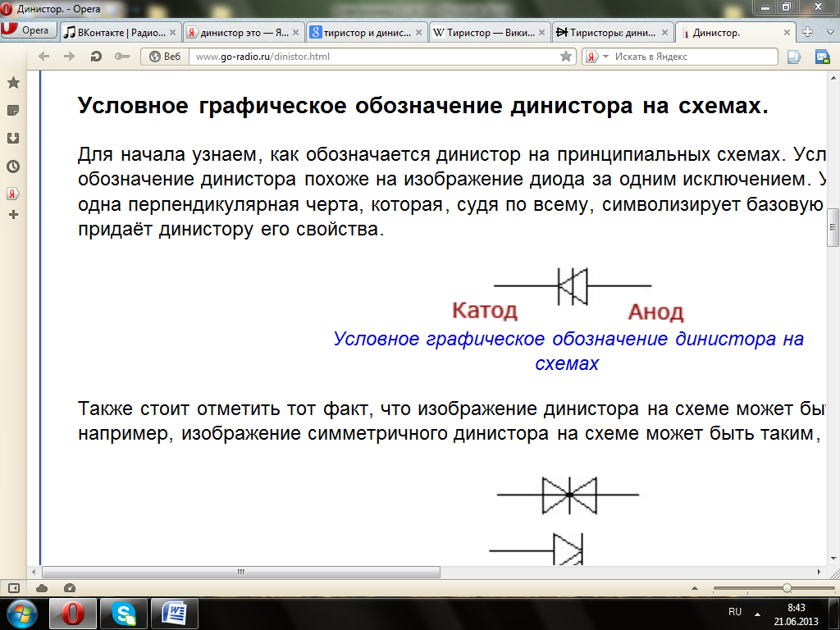Focus the Искать в Яндекс search field
This screenshot has height=630, width=840.
[x=694, y=57]
